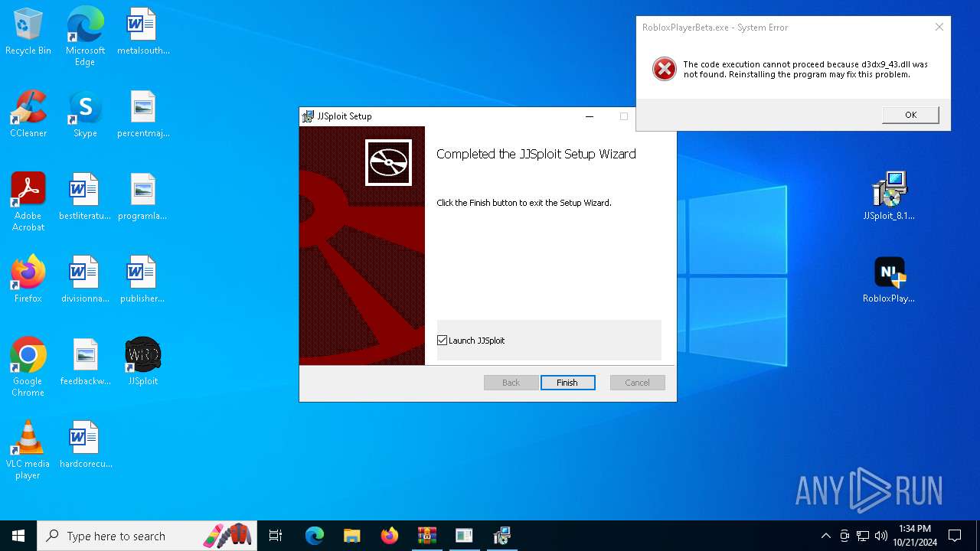
Task: Close the RobloxPlayerBeta.exe System Error dialog
Action: (x=939, y=28)
